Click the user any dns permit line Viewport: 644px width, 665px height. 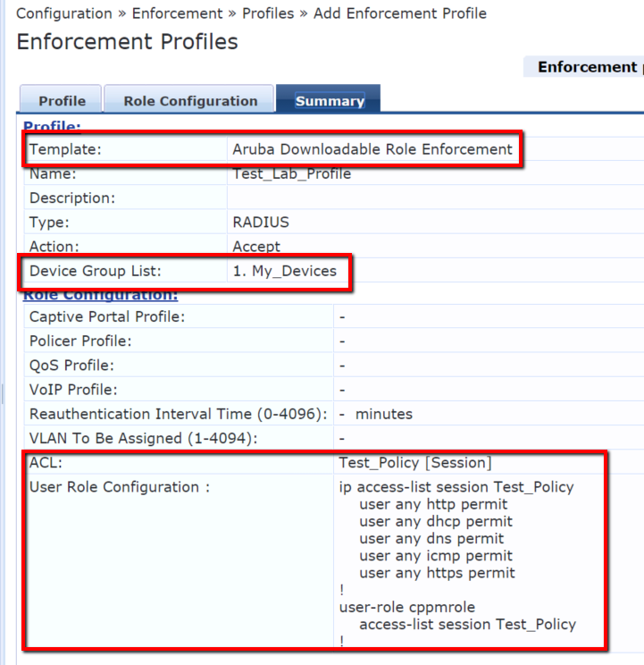(x=431, y=539)
